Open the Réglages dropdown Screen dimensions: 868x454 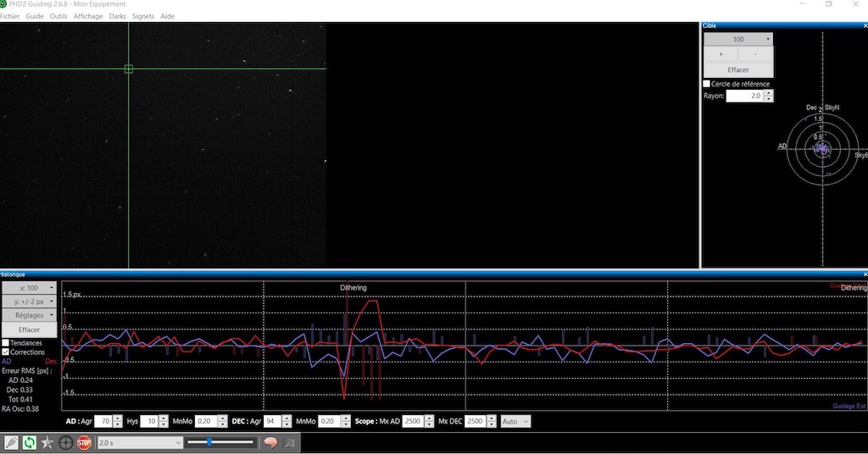tap(29, 315)
